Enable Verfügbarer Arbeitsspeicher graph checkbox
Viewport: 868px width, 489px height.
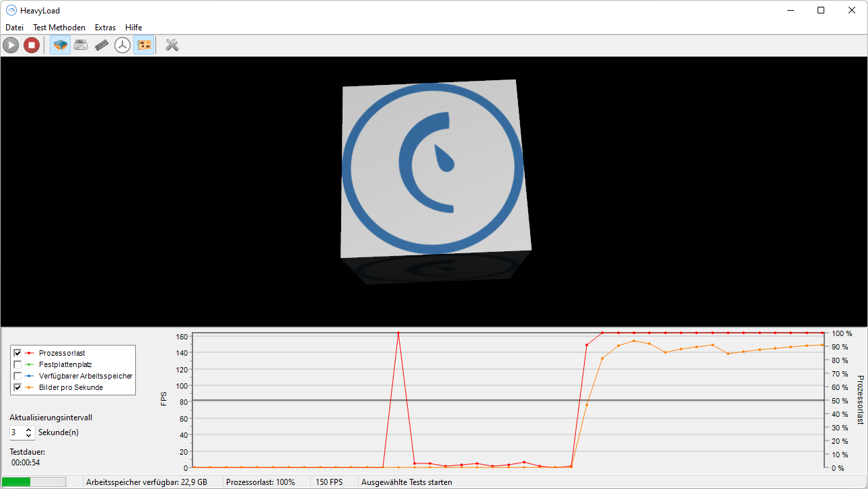tap(17, 376)
